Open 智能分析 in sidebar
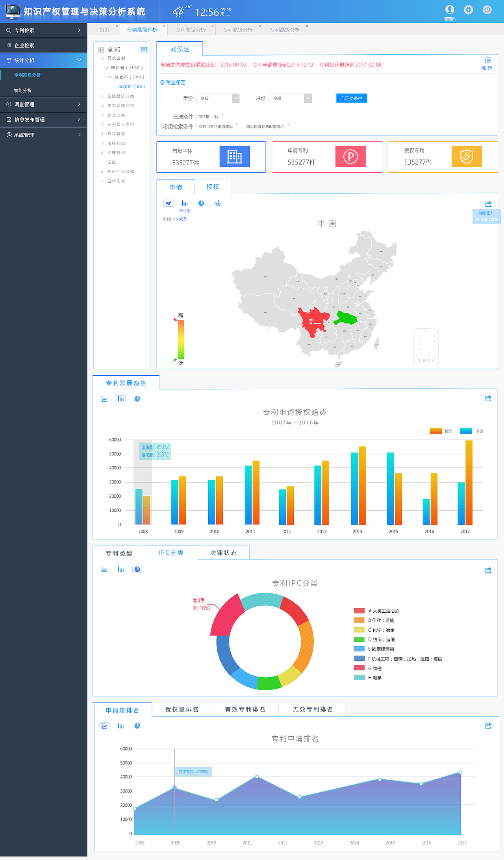 click(x=23, y=91)
